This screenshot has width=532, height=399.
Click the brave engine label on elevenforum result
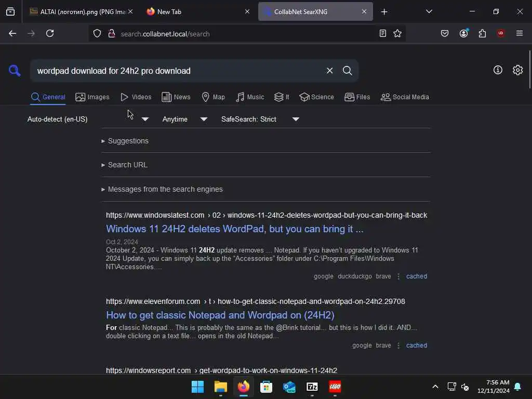coord(383,345)
